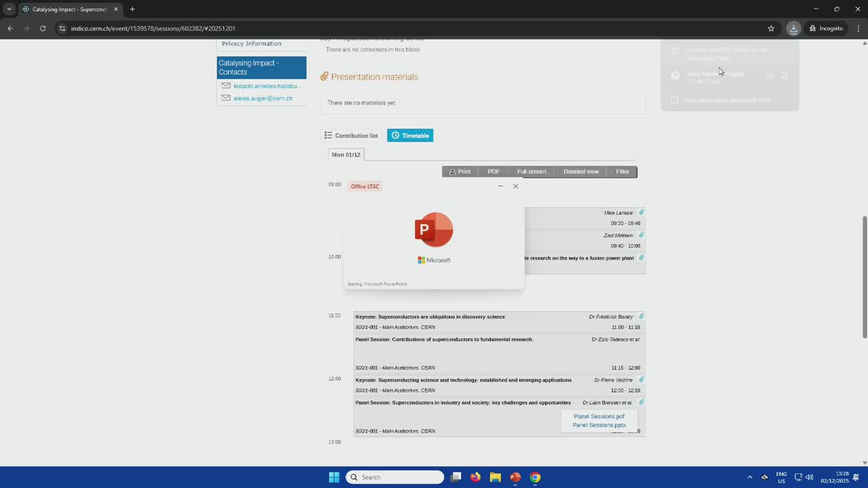Open attachment paperclip for Mike Lamont talk

[x=641, y=213]
